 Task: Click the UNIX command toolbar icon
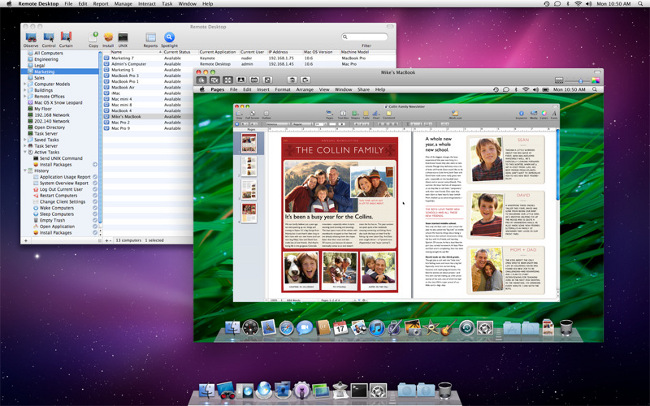[x=123, y=37]
